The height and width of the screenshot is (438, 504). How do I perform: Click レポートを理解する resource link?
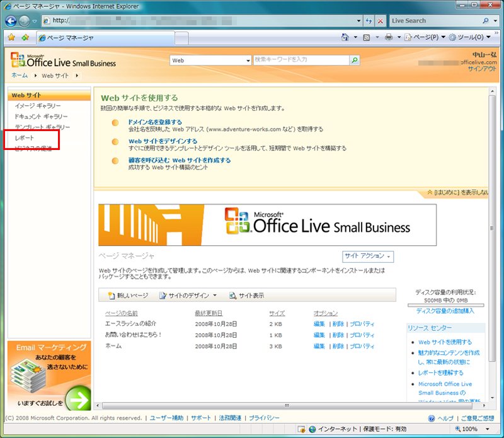[x=440, y=373]
